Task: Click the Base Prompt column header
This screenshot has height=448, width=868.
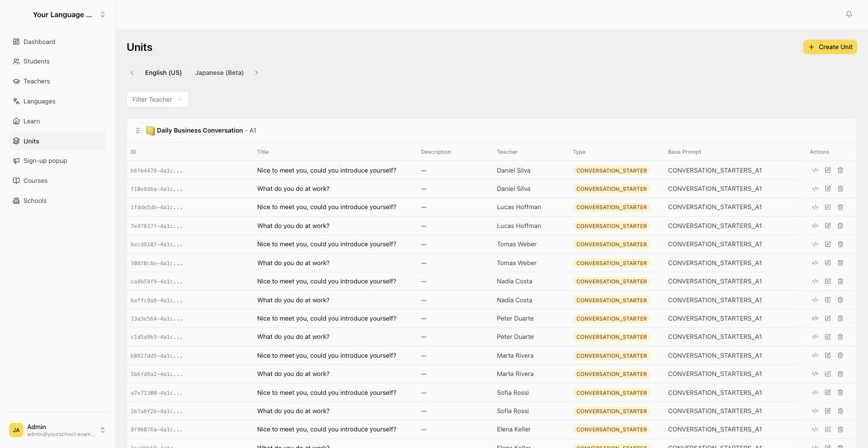Action: (x=684, y=152)
